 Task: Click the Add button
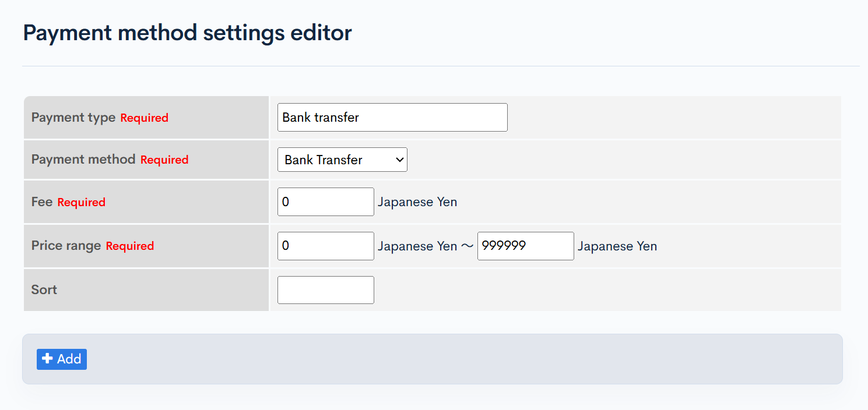[62, 359]
